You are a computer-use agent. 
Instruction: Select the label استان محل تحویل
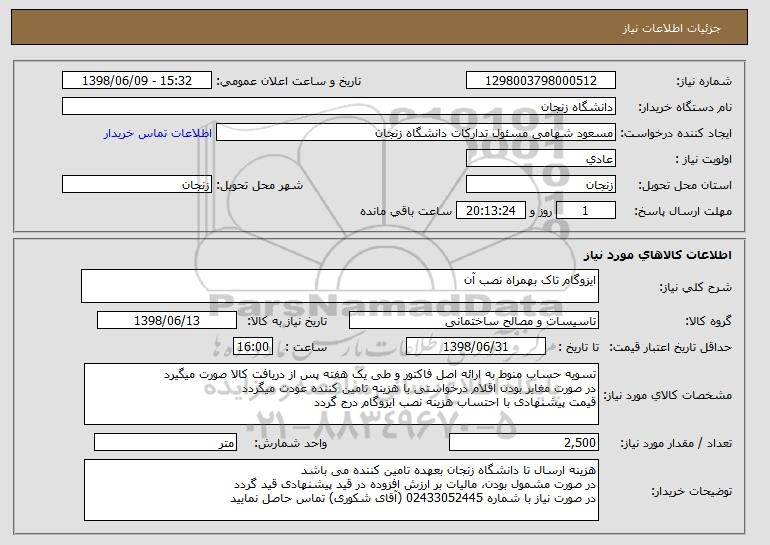pos(685,185)
